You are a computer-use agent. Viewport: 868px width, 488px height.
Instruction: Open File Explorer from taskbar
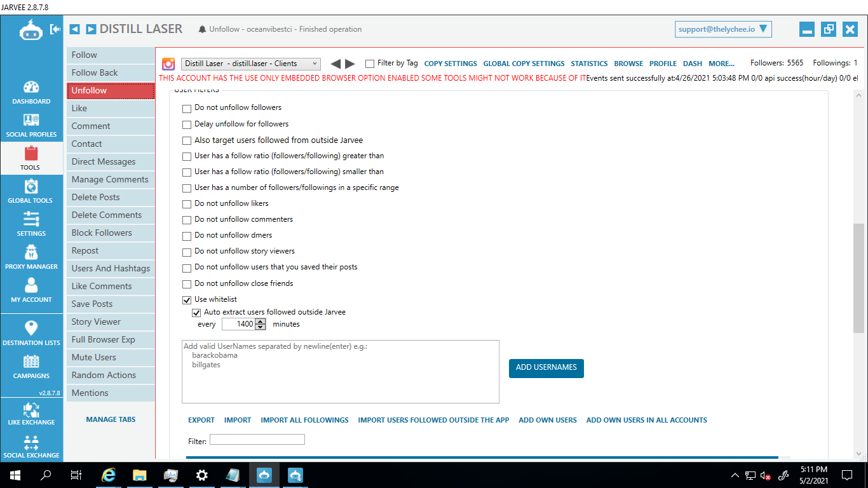tap(139, 475)
